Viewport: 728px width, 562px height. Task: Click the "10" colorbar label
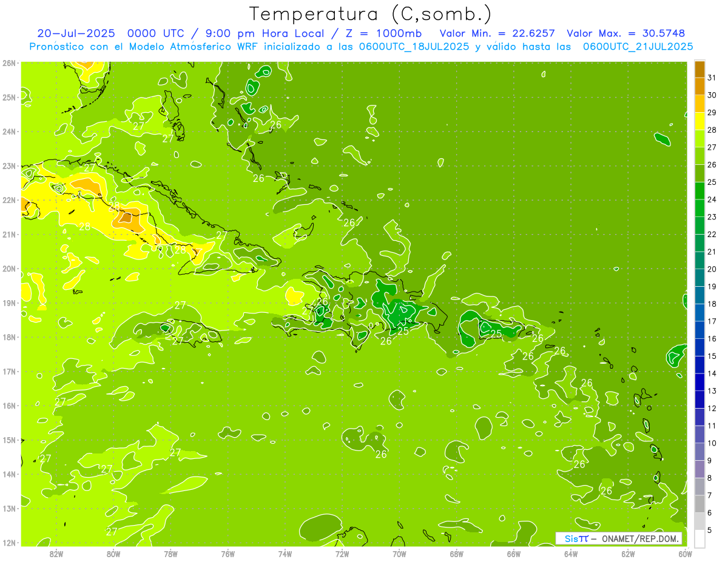(x=712, y=443)
